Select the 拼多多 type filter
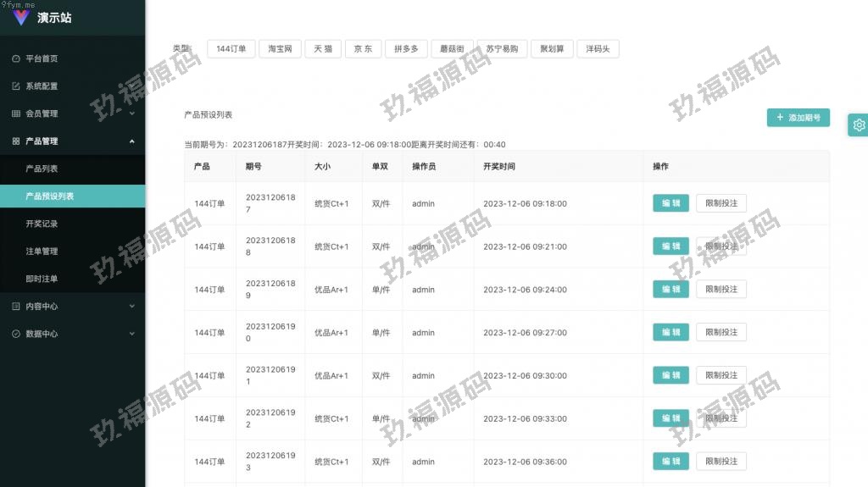Viewport: 868px width, 487px height. 406,49
